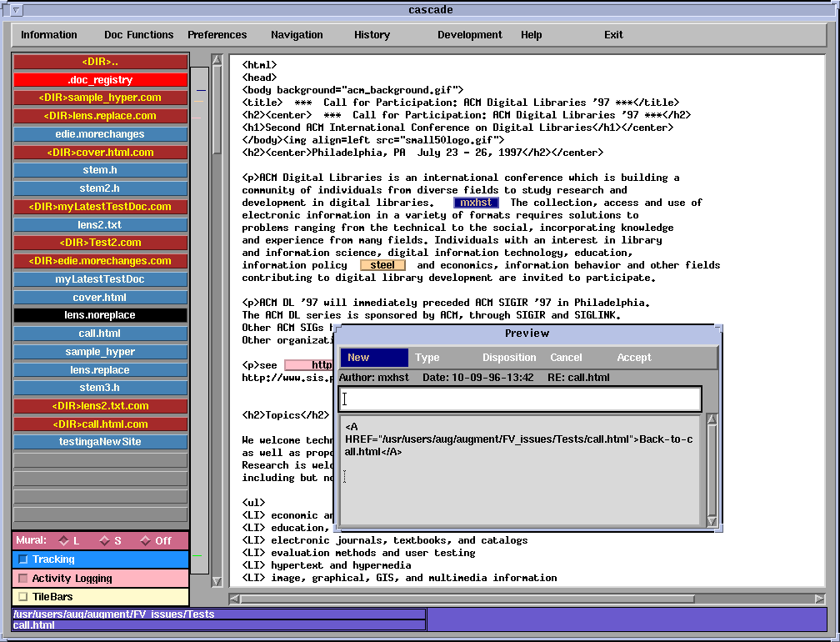Open the <DIR>myLatestTestDoc.com directory

click(100, 206)
